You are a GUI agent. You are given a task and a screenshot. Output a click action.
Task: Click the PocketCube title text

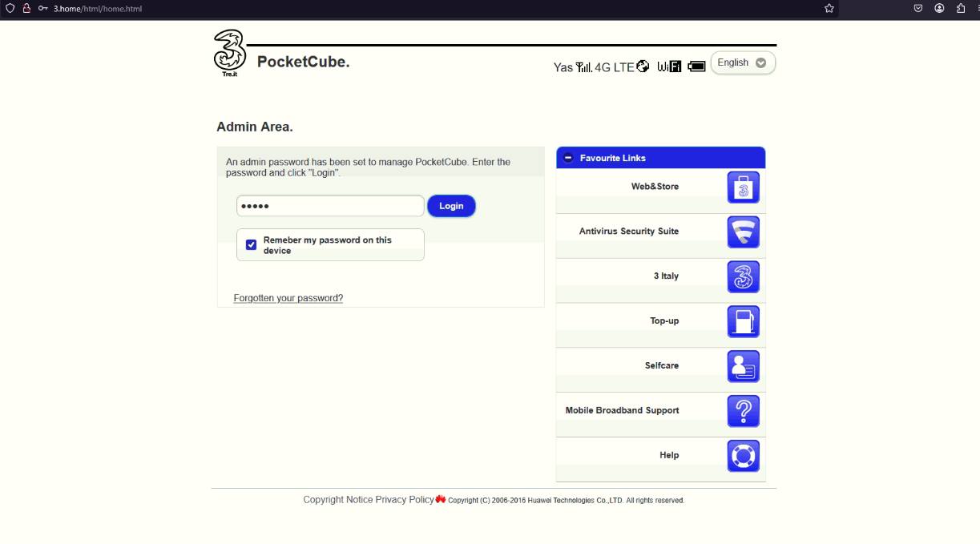point(304,62)
